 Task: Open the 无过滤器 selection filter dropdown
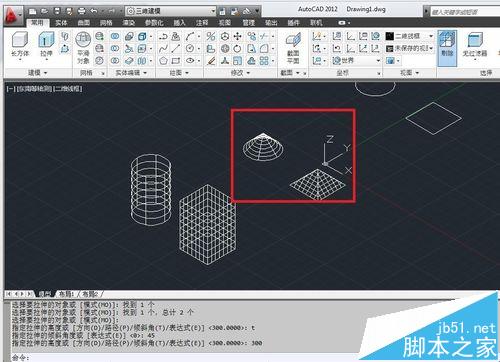[475, 47]
